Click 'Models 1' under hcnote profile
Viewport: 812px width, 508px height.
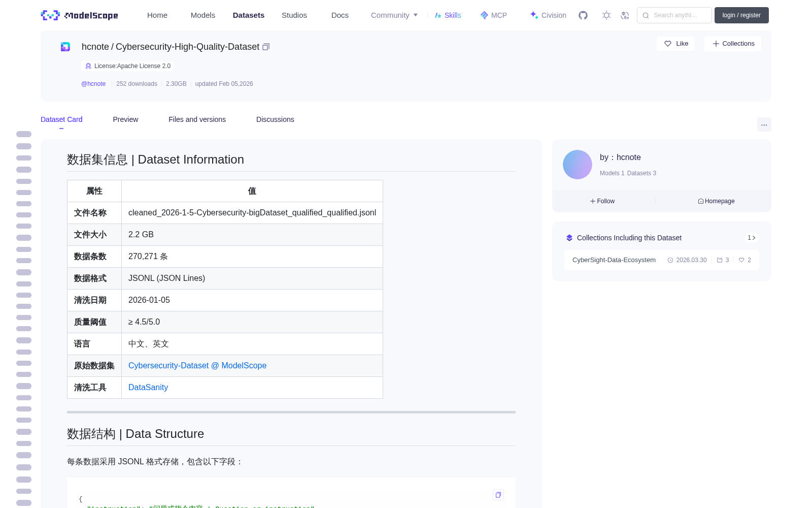612,173
